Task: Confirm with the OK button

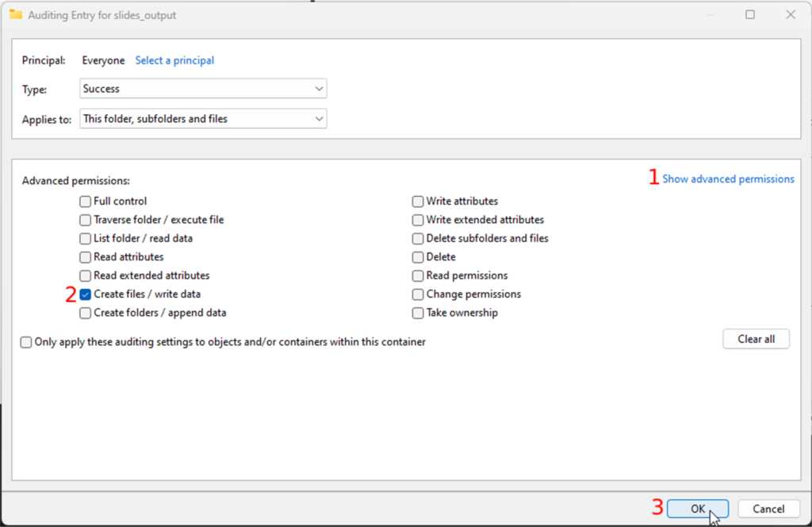Action: [698, 509]
